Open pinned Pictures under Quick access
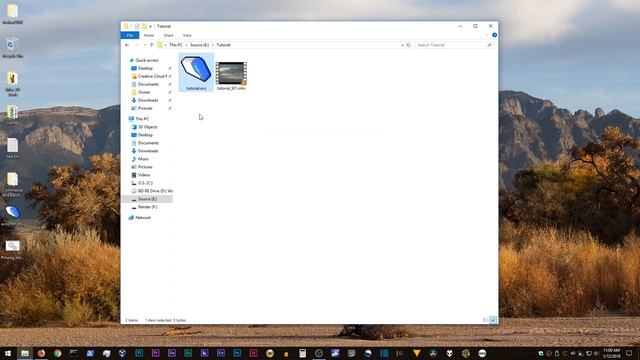This screenshot has width=640, height=360. (x=145, y=108)
